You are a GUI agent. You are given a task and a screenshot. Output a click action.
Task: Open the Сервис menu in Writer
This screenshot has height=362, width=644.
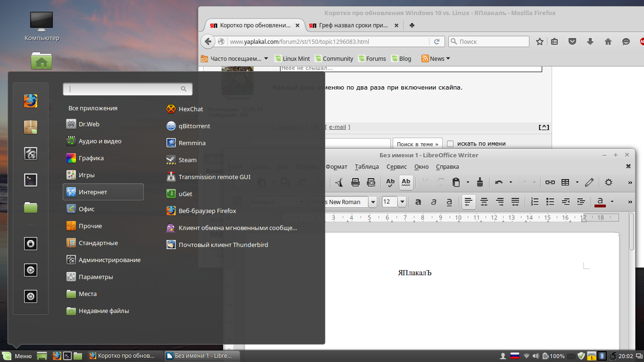(396, 167)
